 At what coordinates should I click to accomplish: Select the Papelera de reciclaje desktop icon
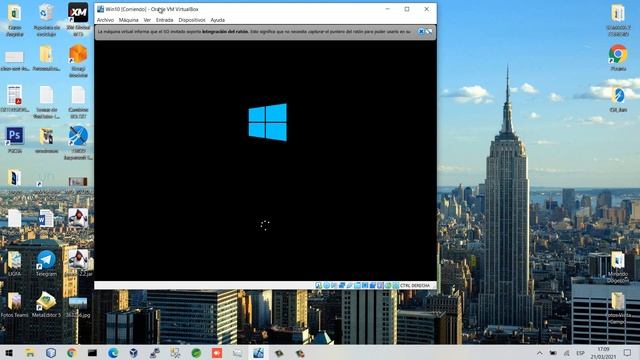click(46, 19)
